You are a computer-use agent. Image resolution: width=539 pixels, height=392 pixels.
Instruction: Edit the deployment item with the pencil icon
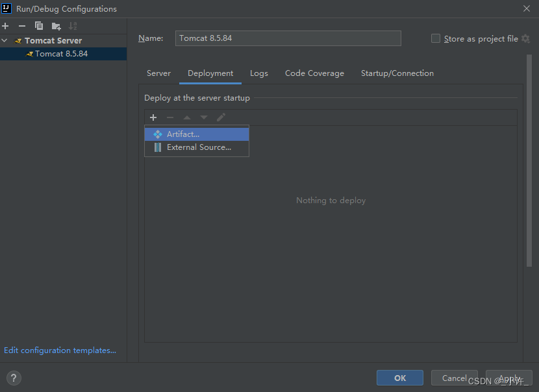[x=221, y=117]
